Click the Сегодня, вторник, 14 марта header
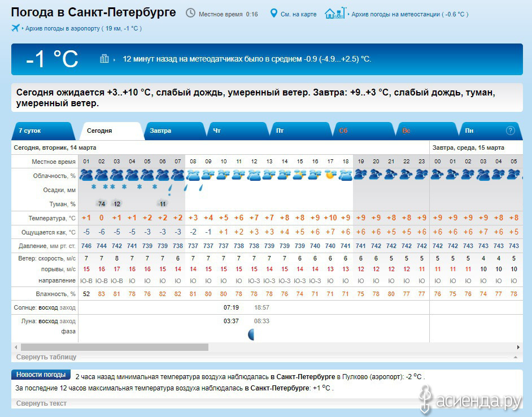The image size is (532, 417). click(55, 147)
